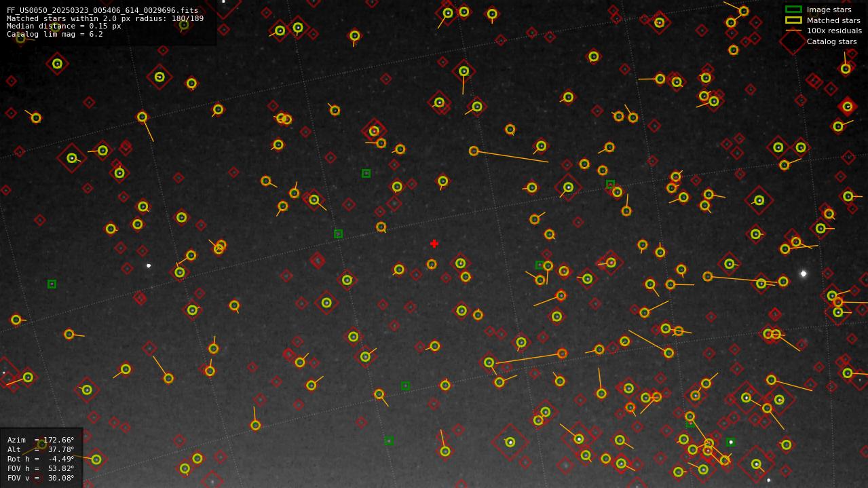Screen dimensions: 868x488
Task: Click the 'Azim = 172.66°' readout
Action: tap(41, 440)
